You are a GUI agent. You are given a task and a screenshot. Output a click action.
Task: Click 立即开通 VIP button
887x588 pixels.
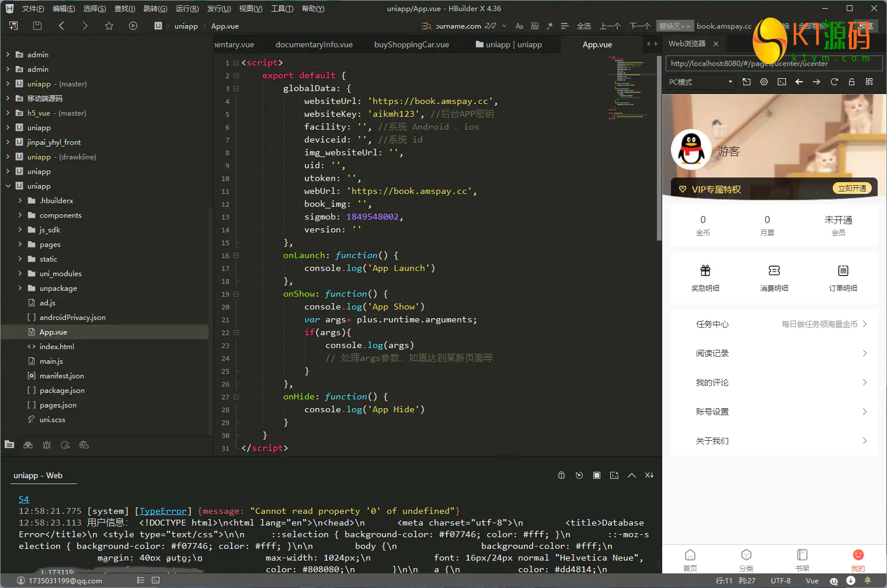click(851, 188)
